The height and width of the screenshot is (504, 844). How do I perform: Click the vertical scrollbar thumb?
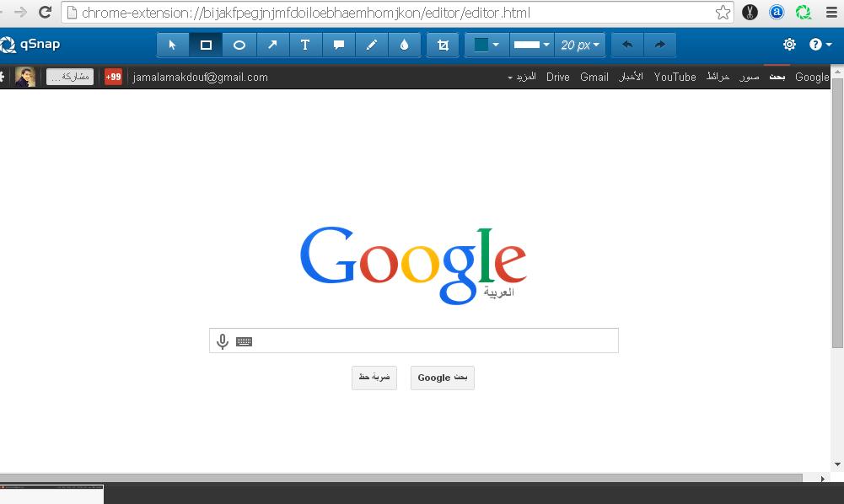(x=837, y=212)
